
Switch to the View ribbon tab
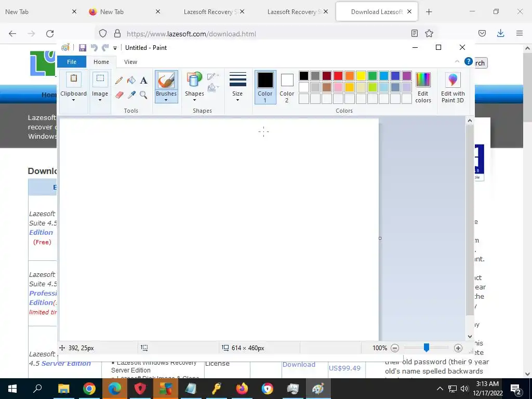coord(130,62)
